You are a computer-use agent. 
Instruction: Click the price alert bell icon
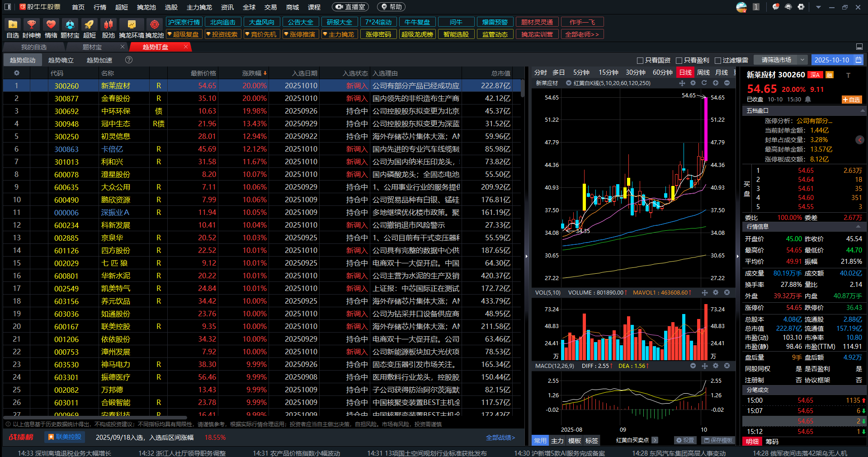(x=808, y=100)
